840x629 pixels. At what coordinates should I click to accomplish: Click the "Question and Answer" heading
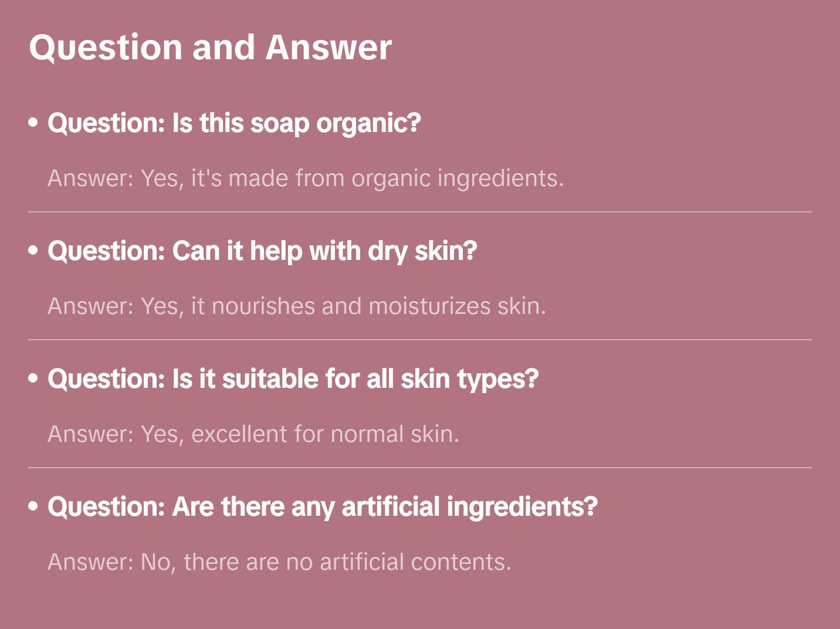210,47
